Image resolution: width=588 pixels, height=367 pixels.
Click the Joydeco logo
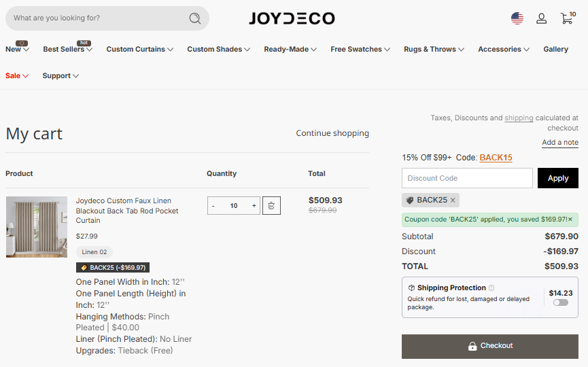click(x=292, y=18)
